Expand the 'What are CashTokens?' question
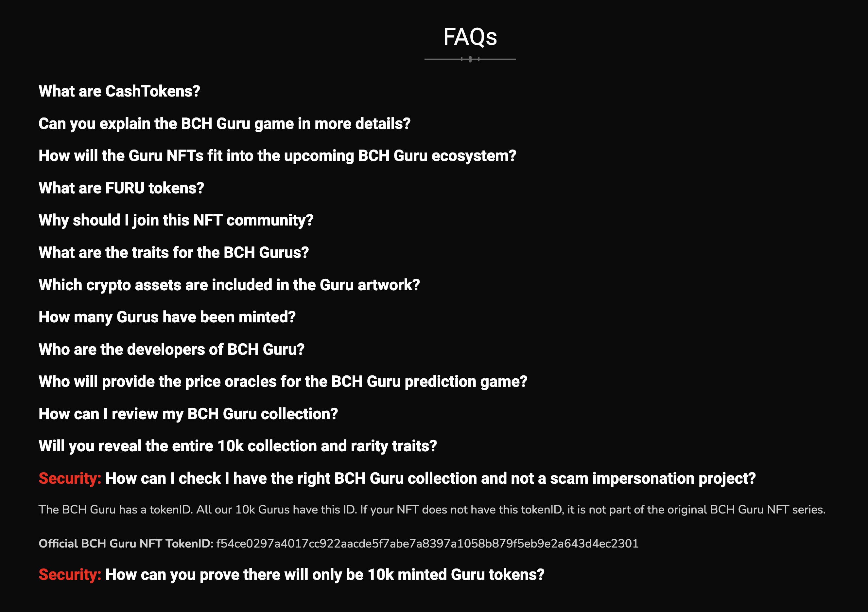Image resolution: width=868 pixels, height=612 pixels. (x=119, y=91)
